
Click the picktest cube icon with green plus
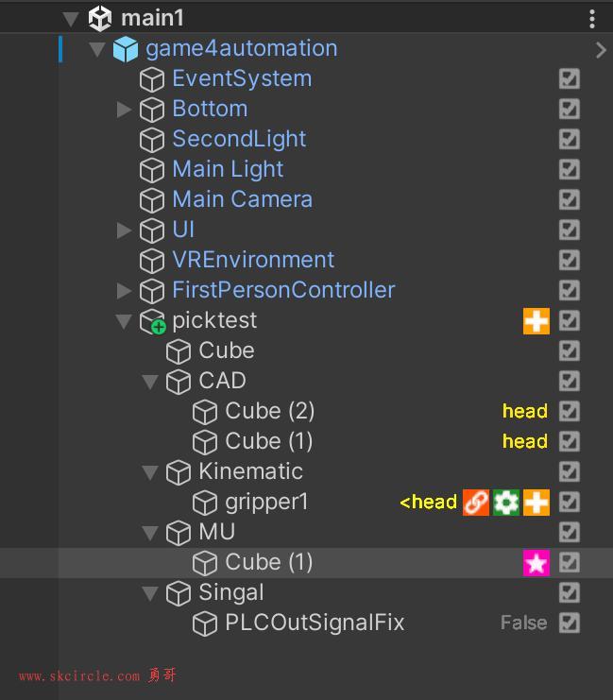pyautogui.click(x=152, y=321)
